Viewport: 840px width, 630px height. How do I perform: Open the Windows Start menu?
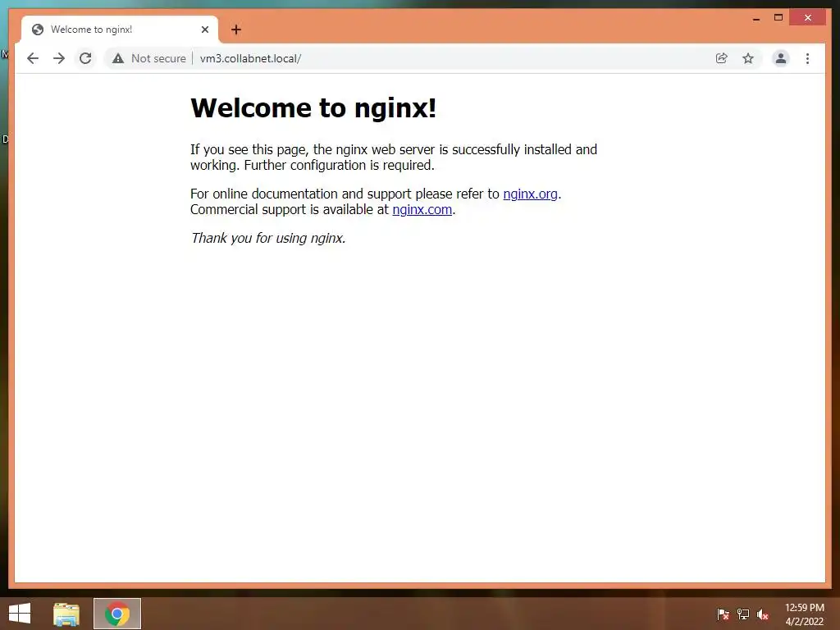coord(20,614)
